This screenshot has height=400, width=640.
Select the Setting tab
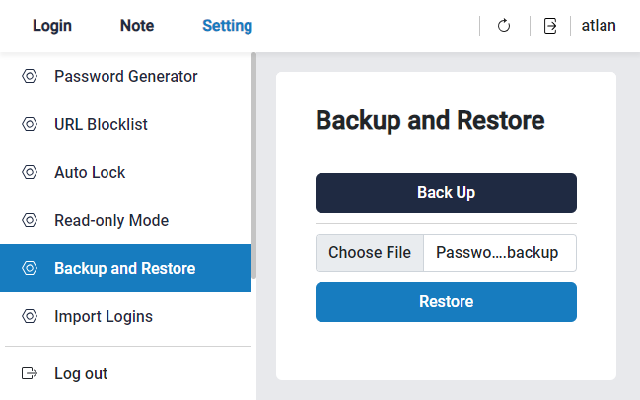tap(227, 26)
